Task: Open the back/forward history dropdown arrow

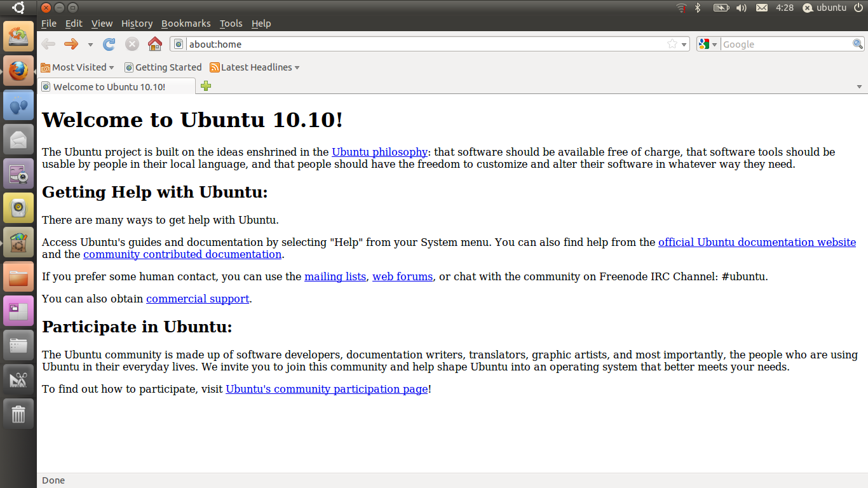Action: [x=90, y=44]
